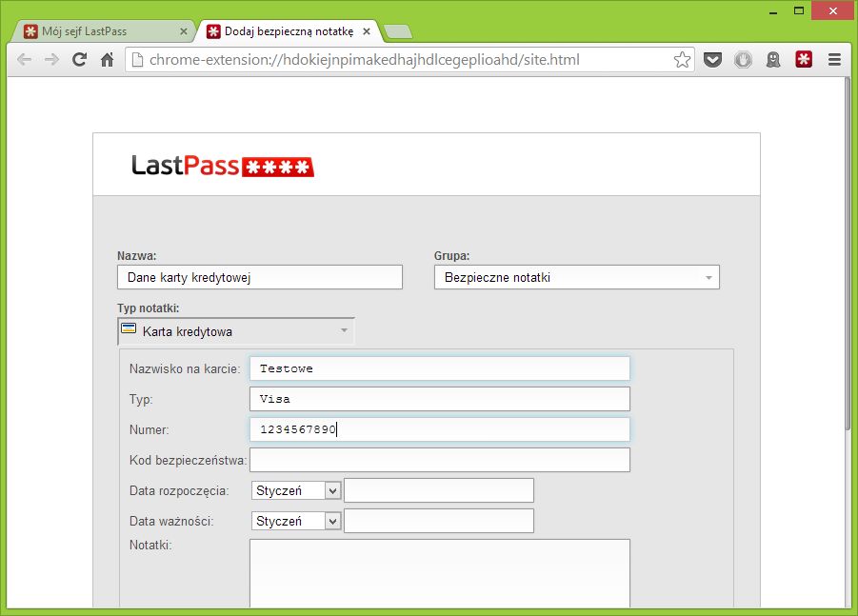Click the LastPass logo in the header
858x616 pixels.
coord(223,166)
